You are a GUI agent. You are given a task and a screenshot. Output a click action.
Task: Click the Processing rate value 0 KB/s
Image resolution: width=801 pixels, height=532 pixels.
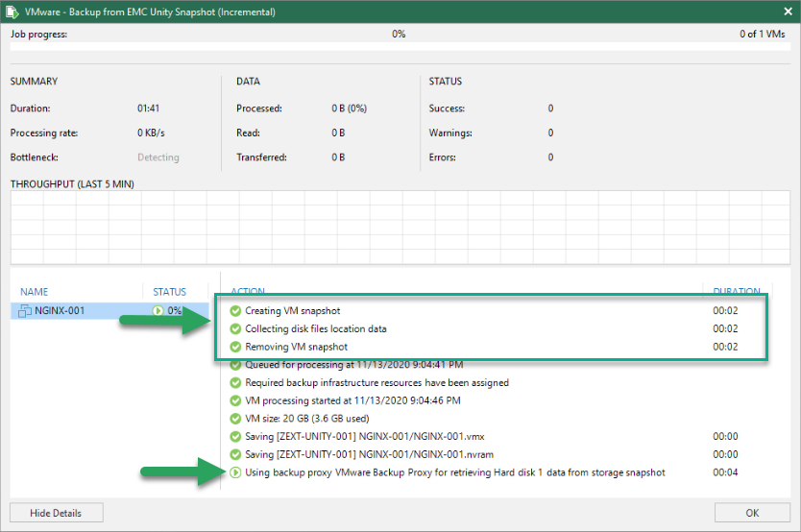[x=151, y=133]
